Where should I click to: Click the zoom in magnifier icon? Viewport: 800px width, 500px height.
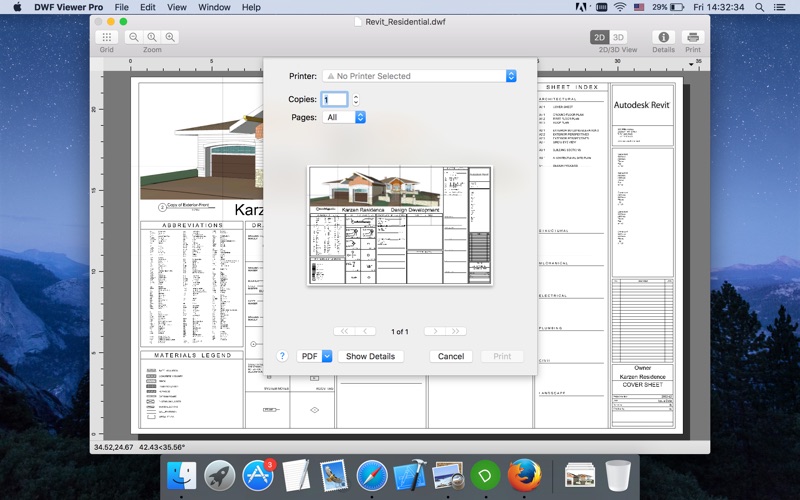[x=171, y=37]
